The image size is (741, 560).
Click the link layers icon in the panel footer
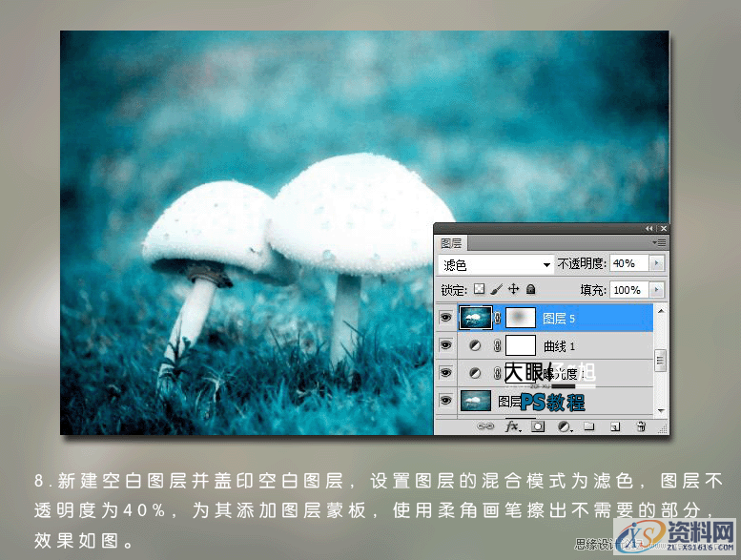click(x=485, y=426)
